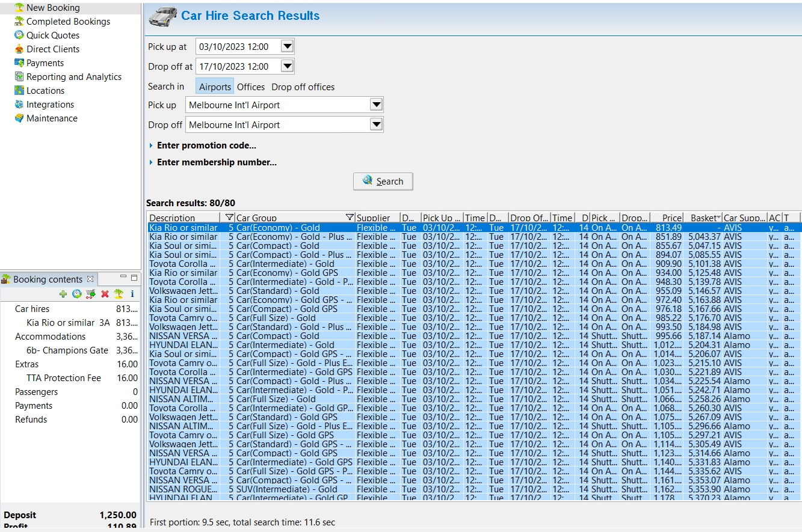This screenshot has height=532, width=802.
Task: Select the Toyota Camry row priced 985.22
Action: point(474,318)
